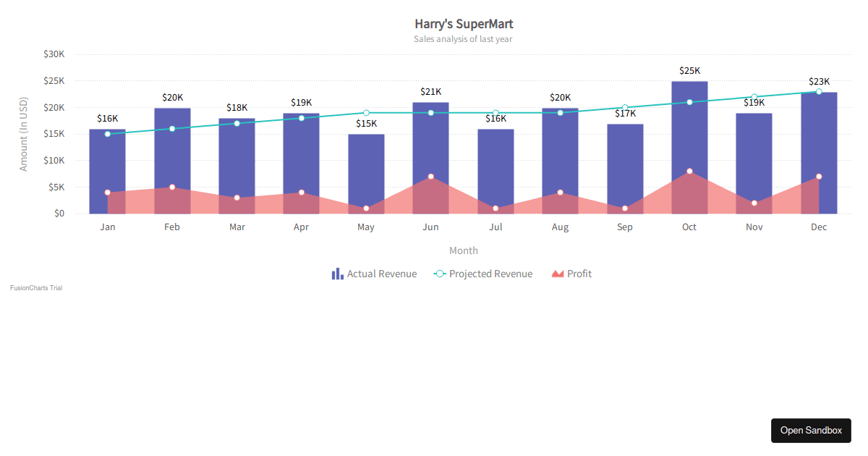
Task: Click the "Feb" month axis label
Action: point(172,227)
